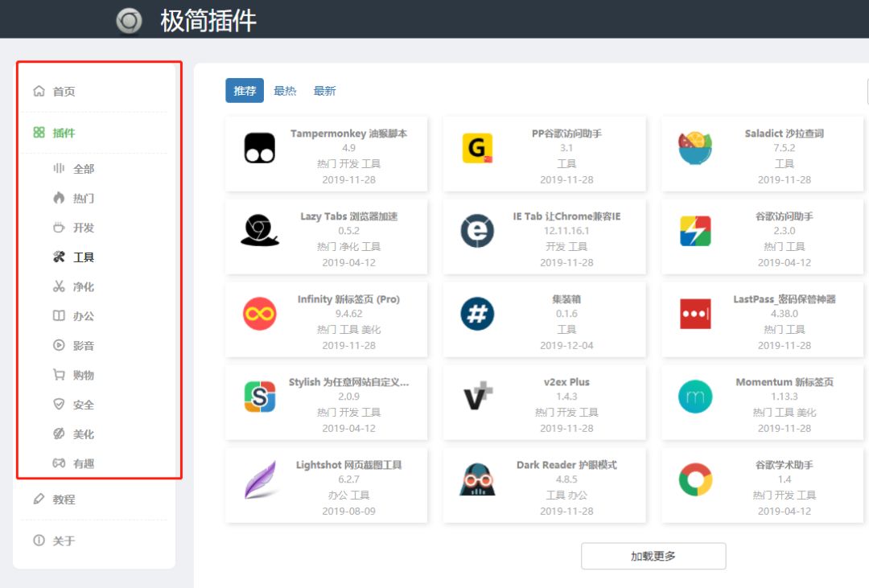Click the Tampermonkey plugin icon
Viewport: 869px width, 588px height.
coord(259,148)
